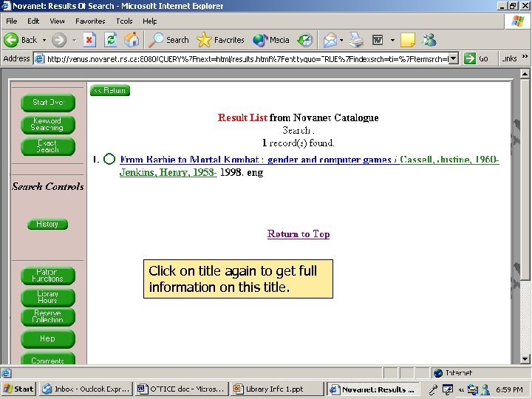Screen dimensions: 532x399
Task: Open Exact Search sidebar button
Action: (x=48, y=146)
